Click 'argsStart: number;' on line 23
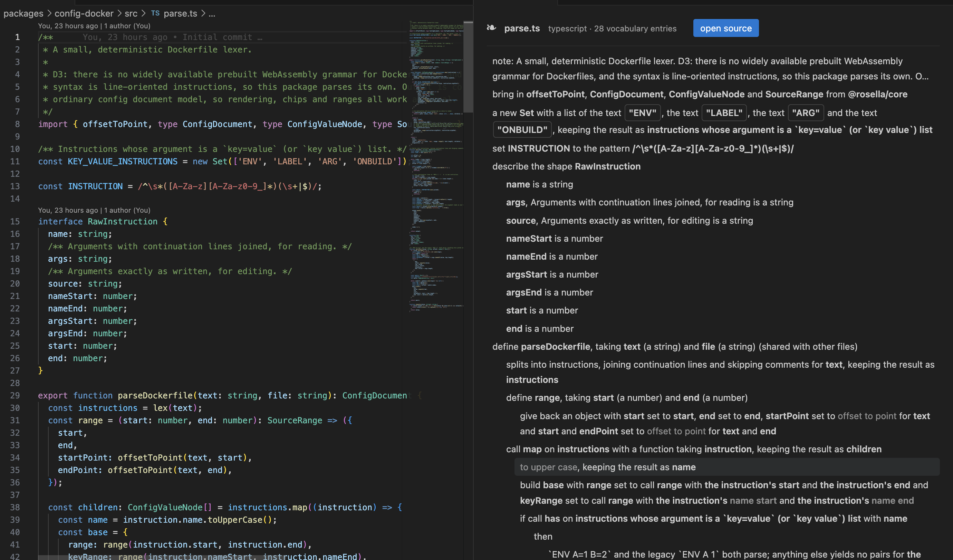Screen dimensions: 953x560 (92, 321)
